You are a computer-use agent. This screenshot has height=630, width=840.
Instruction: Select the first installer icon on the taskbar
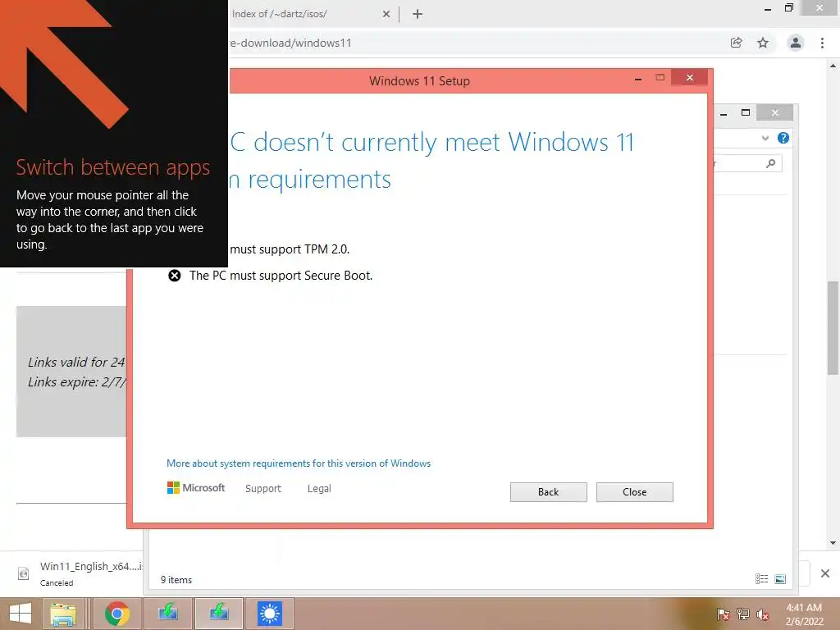click(167, 614)
